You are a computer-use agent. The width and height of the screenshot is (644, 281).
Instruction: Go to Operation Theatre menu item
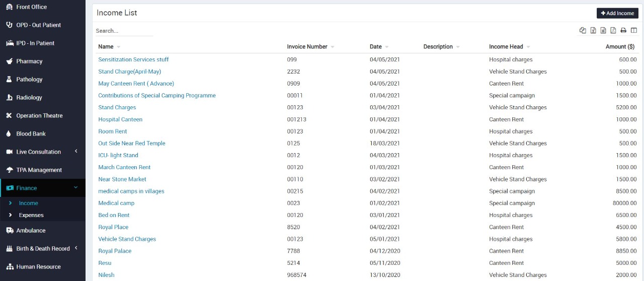pyautogui.click(x=39, y=116)
